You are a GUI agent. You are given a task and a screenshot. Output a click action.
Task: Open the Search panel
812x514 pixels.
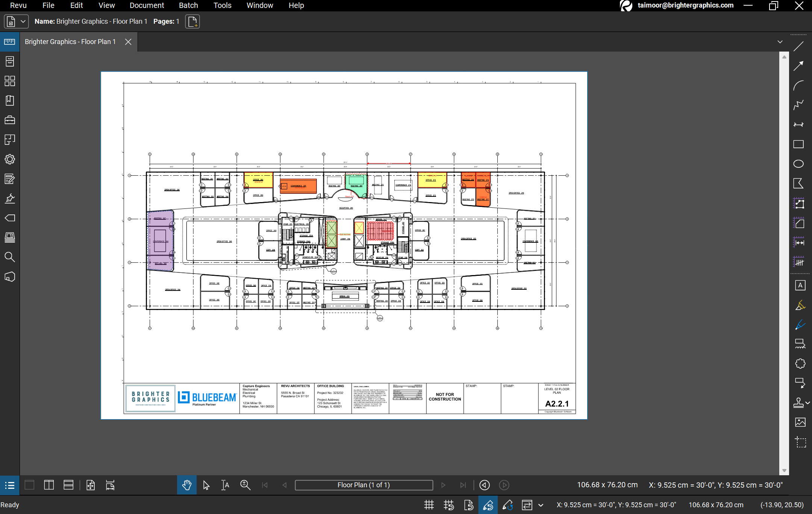(10, 257)
